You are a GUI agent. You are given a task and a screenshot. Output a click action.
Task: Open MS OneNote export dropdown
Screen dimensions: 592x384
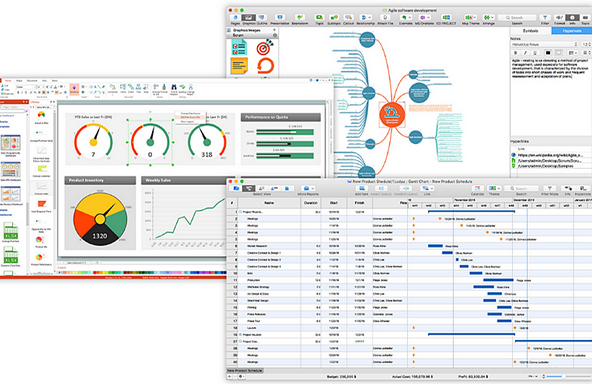(424, 18)
